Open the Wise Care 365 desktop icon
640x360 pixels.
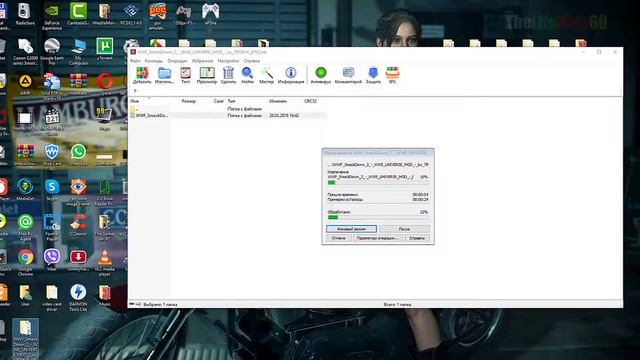point(52,157)
